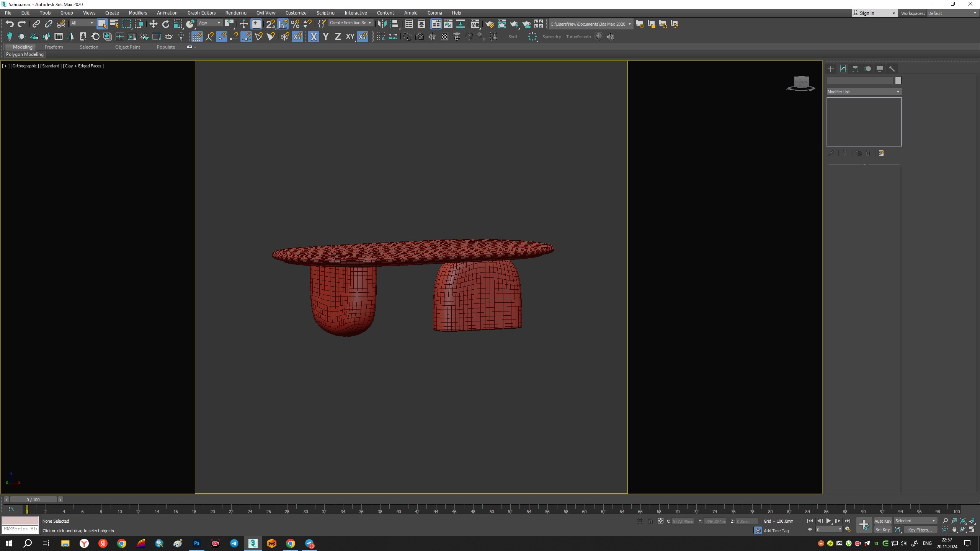
Task: Click the Configure Modifier Sets icon
Action: click(x=882, y=153)
